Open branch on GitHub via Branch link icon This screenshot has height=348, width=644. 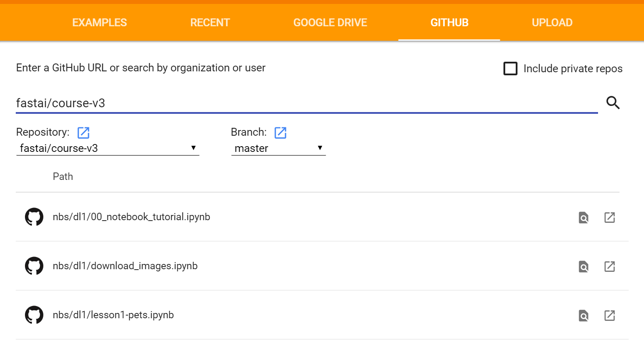280,133
